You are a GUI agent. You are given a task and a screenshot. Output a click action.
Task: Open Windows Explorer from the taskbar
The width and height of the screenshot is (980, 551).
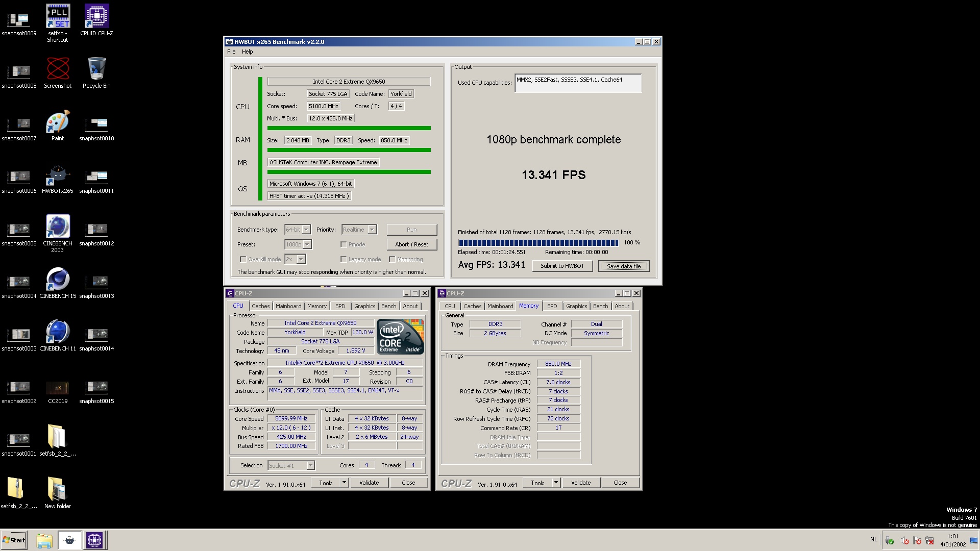click(x=44, y=540)
